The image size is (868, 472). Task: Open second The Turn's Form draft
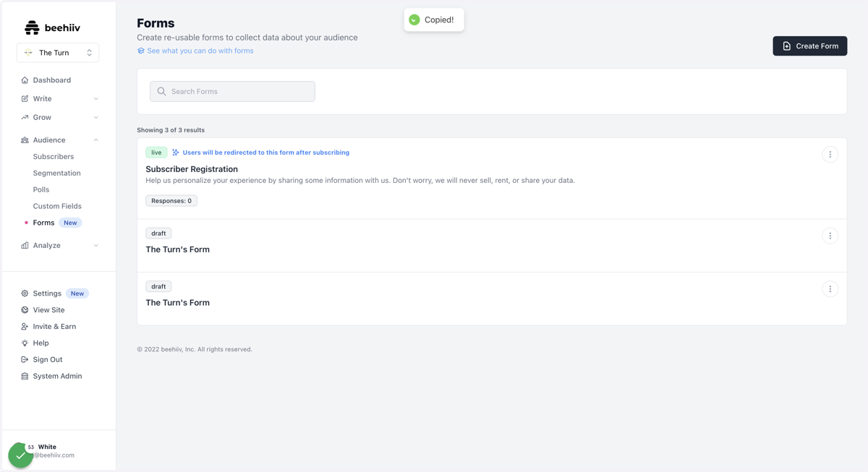pos(177,303)
